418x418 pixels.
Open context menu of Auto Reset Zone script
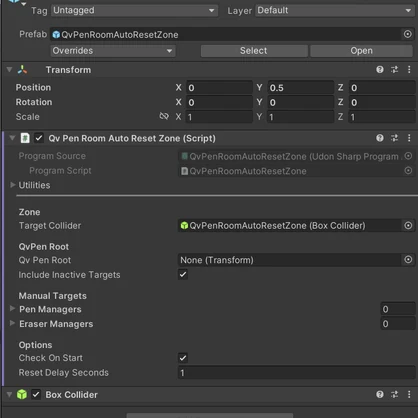click(409, 138)
